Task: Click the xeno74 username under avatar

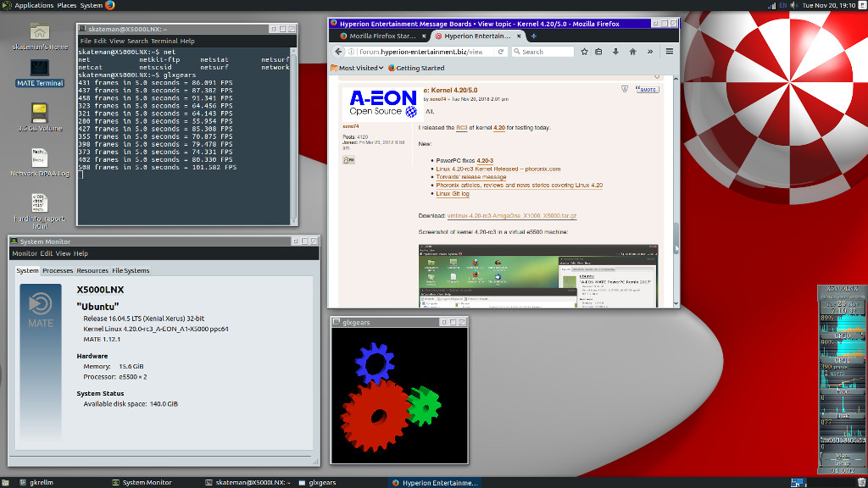Action: pyautogui.click(x=350, y=127)
